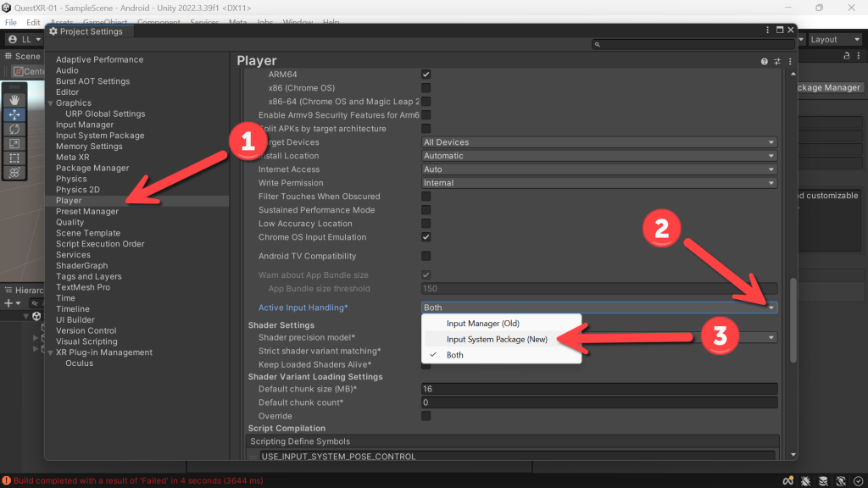Edit the Default chunk size (MB) field

pos(599,389)
